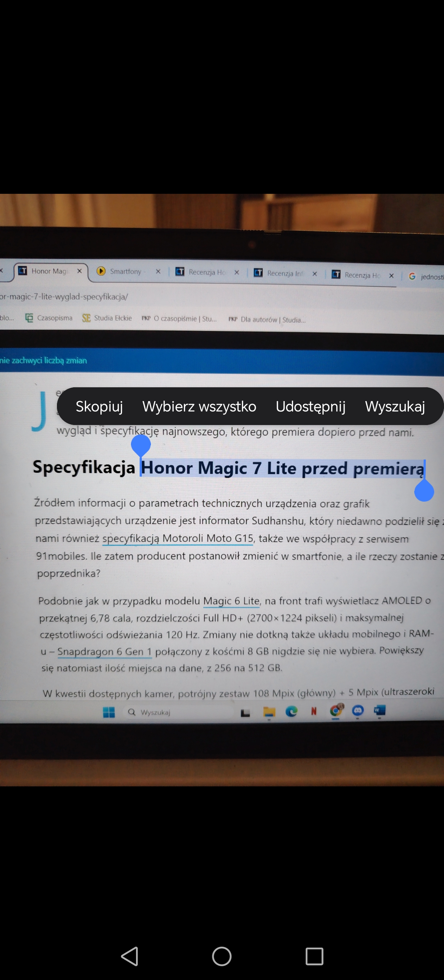Image resolution: width=444 pixels, height=980 pixels.
Task: Launch Microsoft Edge from the taskbar
Action: click(292, 711)
